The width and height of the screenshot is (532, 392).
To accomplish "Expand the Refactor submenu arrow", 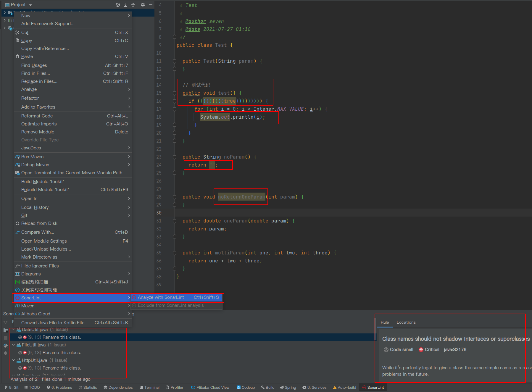I will [129, 98].
